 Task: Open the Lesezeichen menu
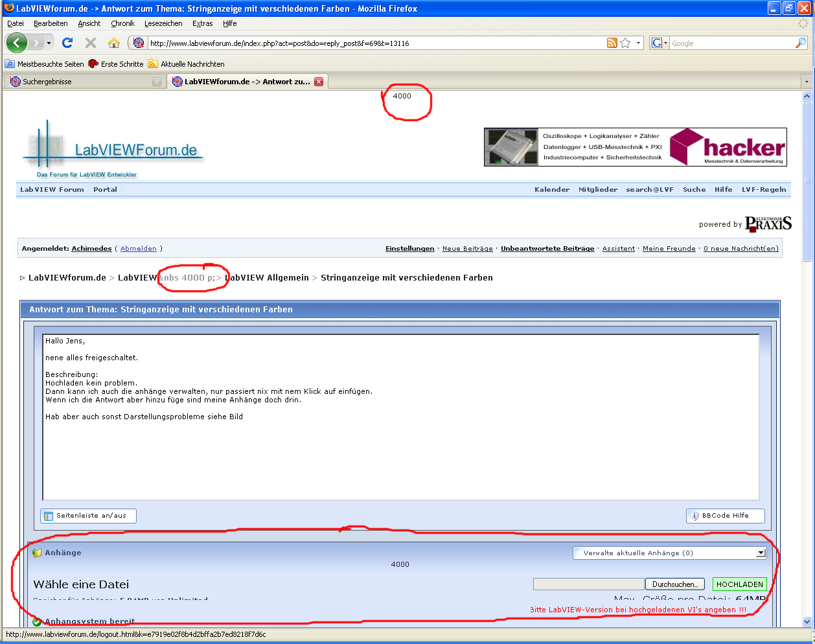pyautogui.click(x=163, y=23)
